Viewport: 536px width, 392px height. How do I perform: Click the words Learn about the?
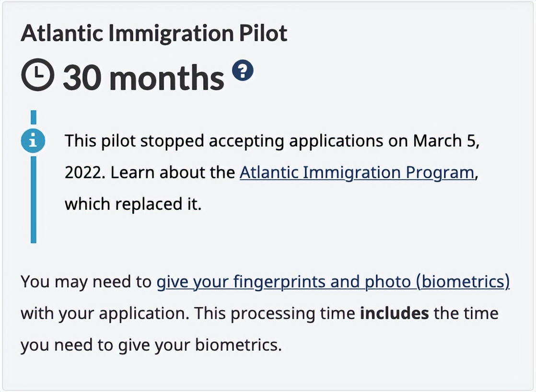173,173
